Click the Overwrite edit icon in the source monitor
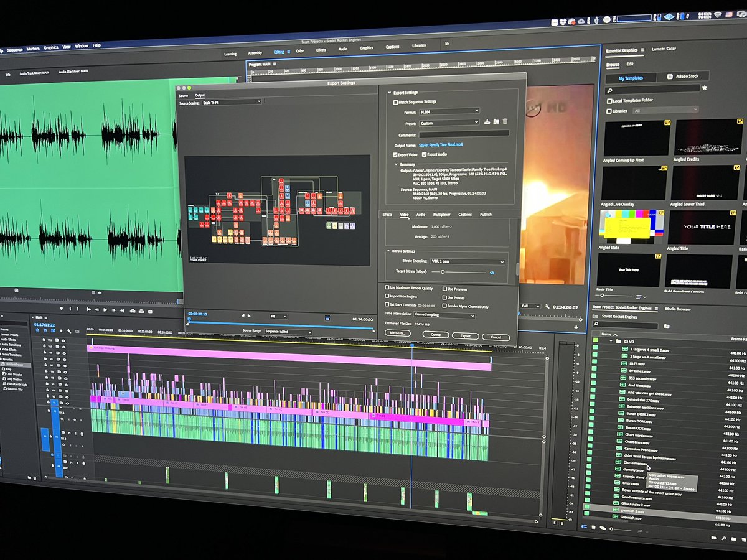This screenshot has height=560, width=747. point(141,310)
